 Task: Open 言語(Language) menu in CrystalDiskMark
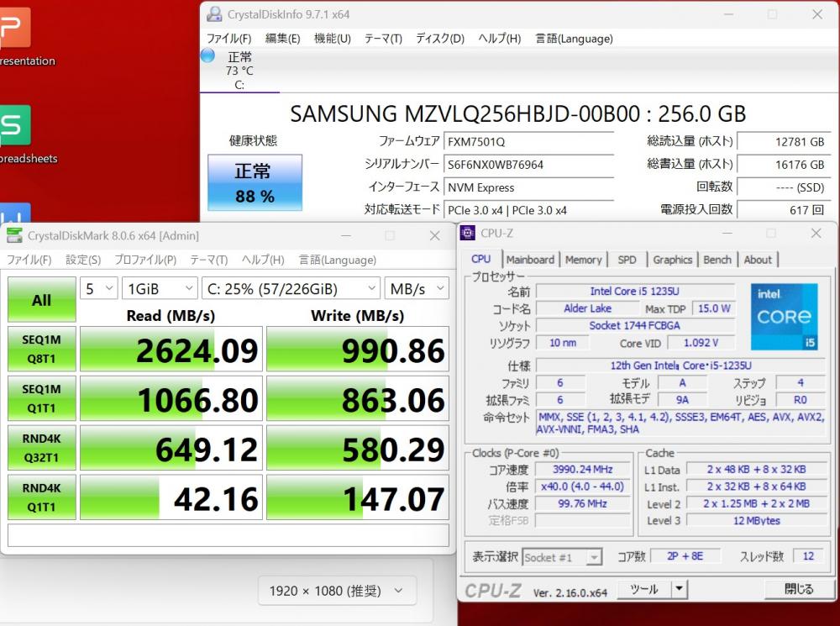(338, 260)
